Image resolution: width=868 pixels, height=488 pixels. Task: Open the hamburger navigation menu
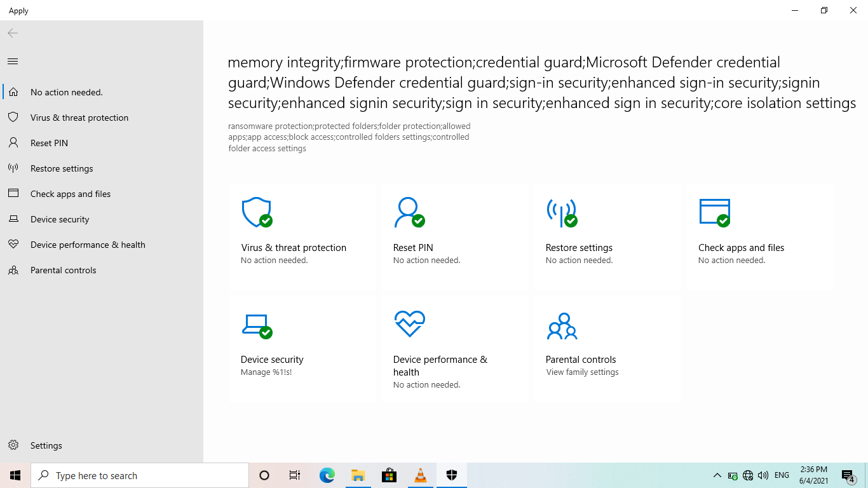(x=12, y=61)
